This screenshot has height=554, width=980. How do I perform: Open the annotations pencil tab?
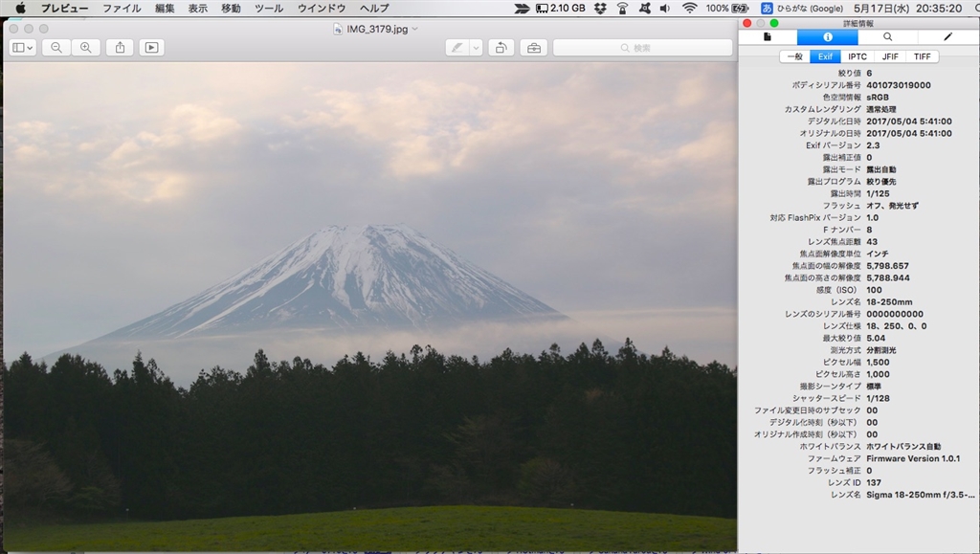947,37
